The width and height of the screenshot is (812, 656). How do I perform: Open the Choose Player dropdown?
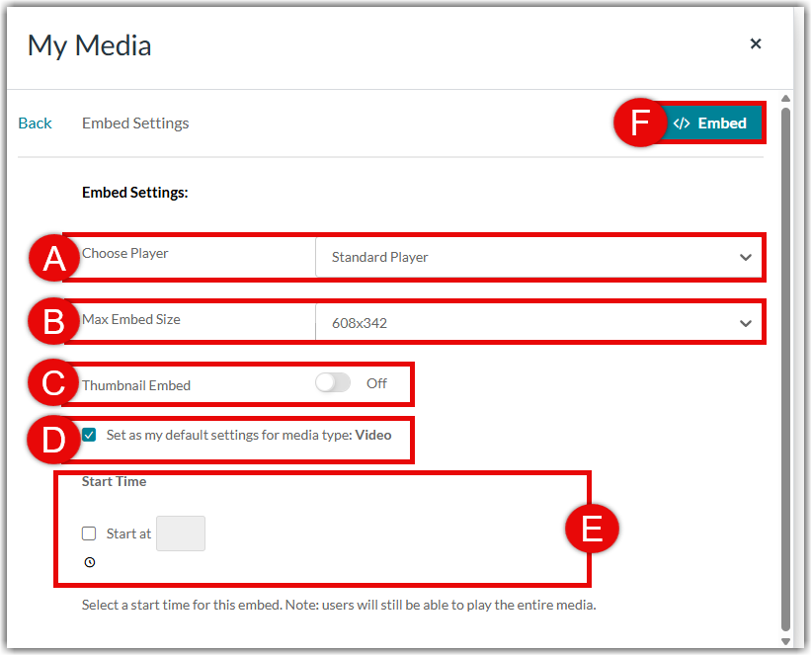538,257
